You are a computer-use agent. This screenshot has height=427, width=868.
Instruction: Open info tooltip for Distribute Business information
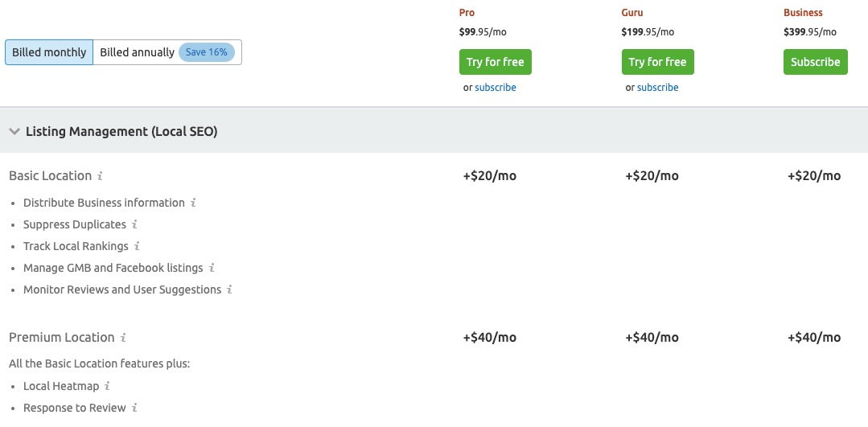point(193,203)
